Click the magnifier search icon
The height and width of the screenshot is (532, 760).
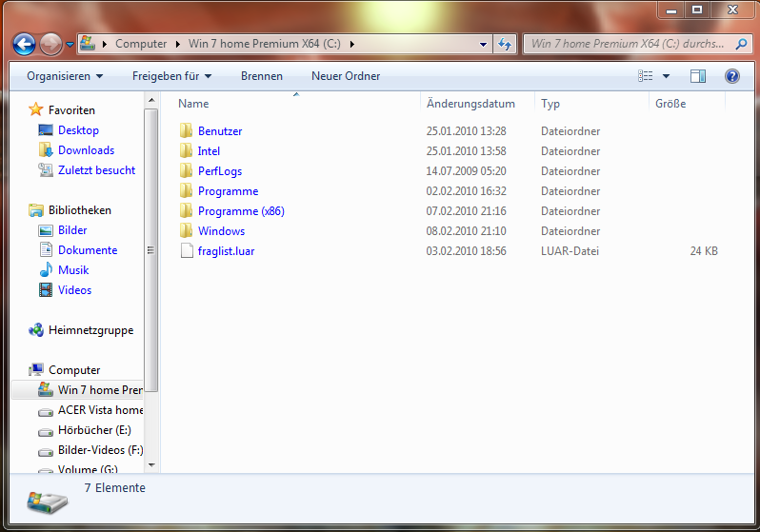click(741, 44)
